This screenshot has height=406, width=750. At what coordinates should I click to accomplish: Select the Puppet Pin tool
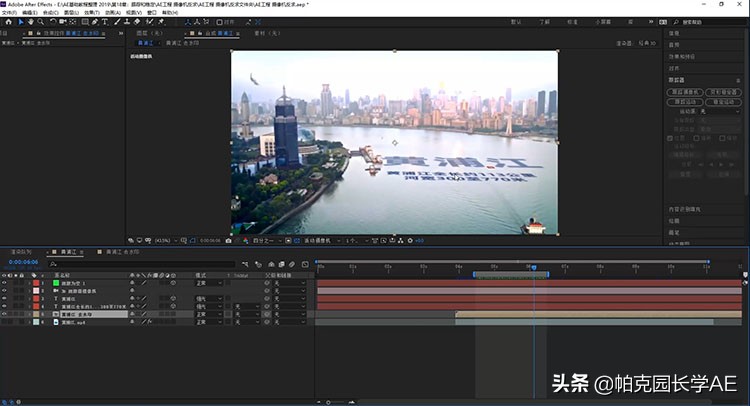click(161, 22)
